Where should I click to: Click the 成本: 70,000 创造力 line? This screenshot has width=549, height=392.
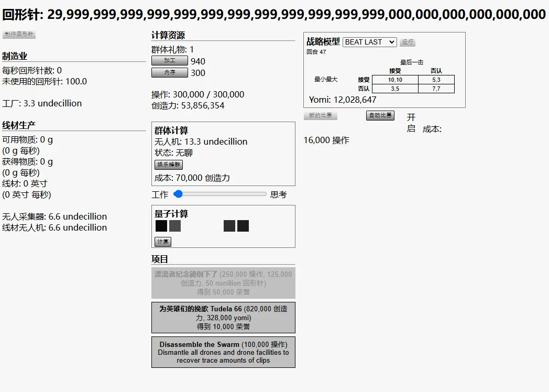[x=192, y=178]
